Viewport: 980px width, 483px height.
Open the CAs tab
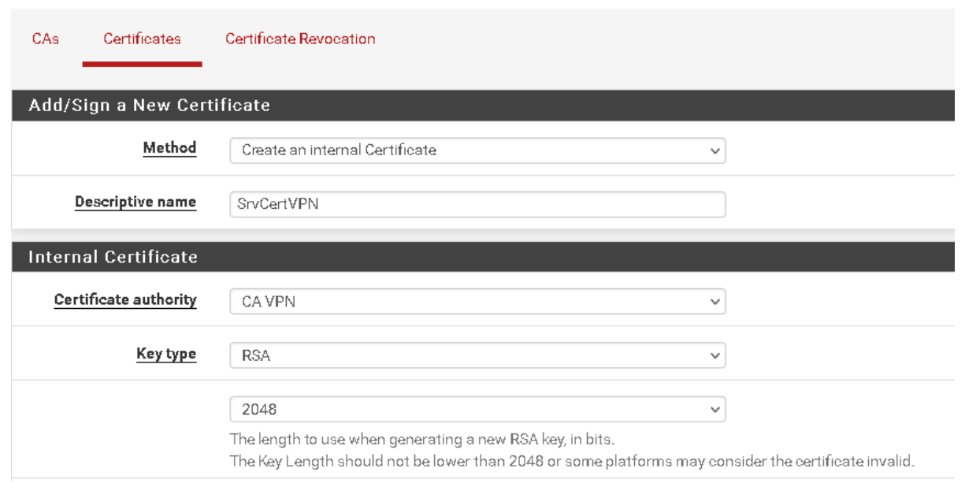[45, 39]
